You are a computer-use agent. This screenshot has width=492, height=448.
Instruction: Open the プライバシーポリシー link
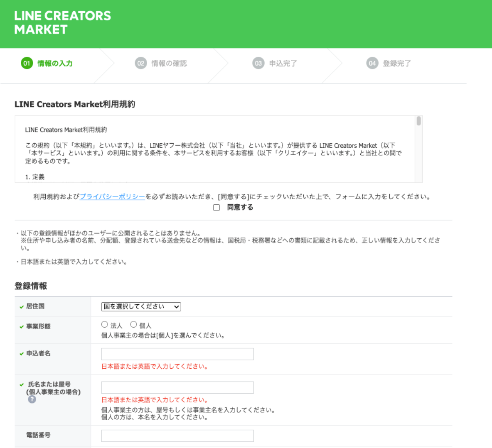click(112, 197)
